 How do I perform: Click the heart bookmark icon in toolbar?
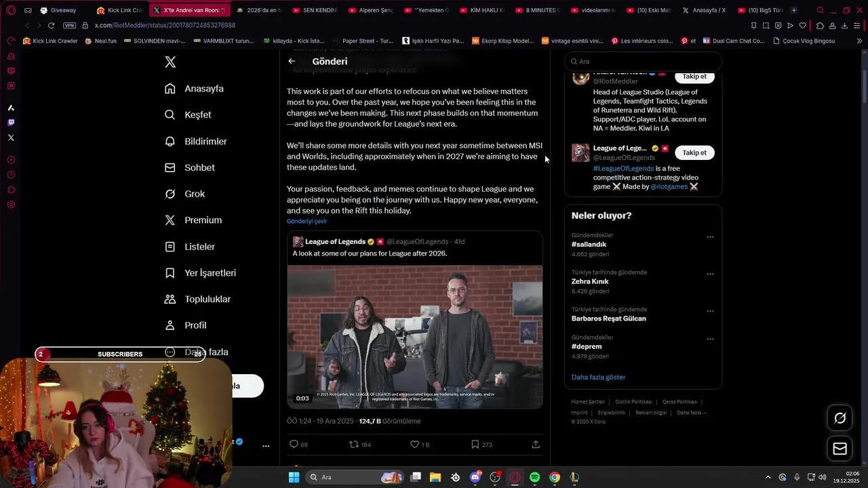click(803, 25)
